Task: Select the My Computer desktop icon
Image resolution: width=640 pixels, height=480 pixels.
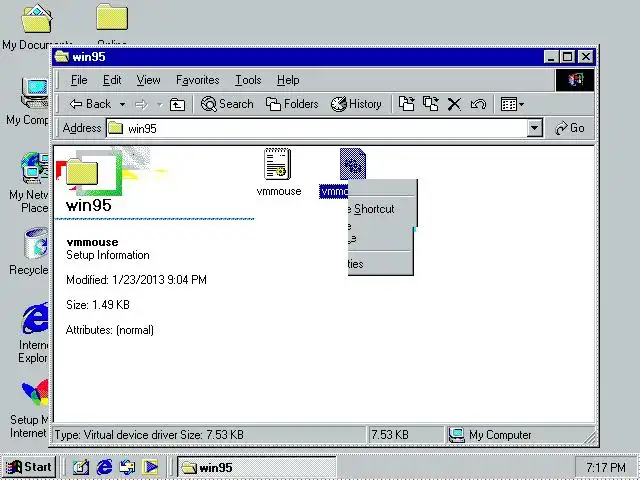Action: [x=35, y=93]
